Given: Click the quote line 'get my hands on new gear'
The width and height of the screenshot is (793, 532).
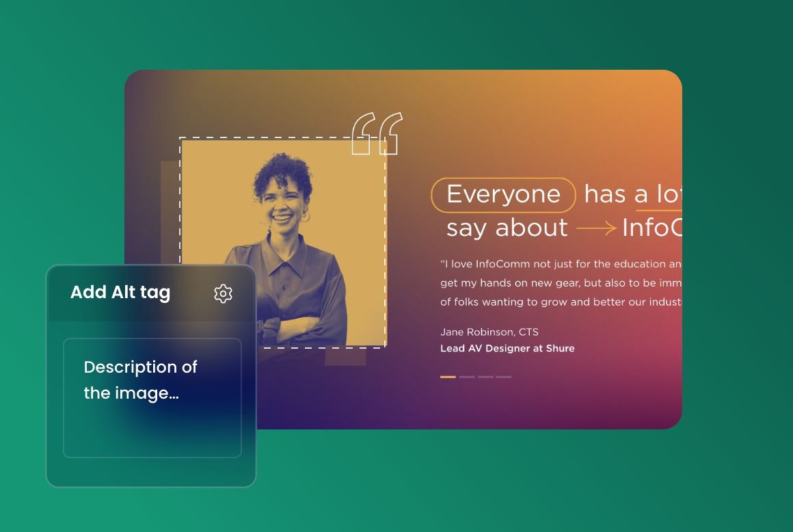Looking at the screenshot, I should (x=561, y=283).
